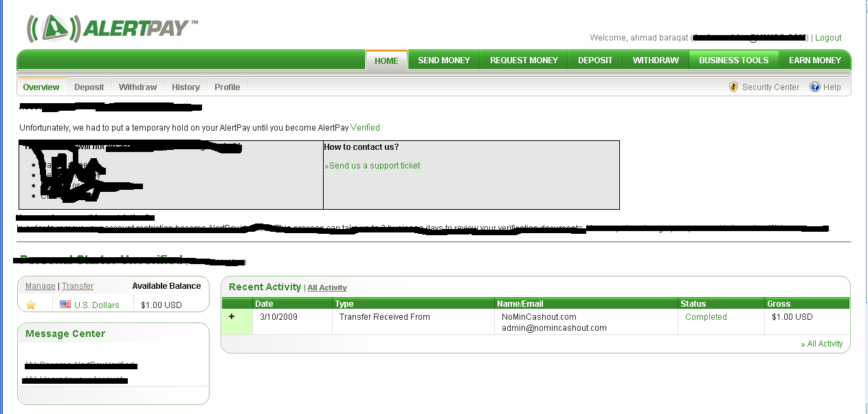Click the Help question mark icon

coord(815,87)
